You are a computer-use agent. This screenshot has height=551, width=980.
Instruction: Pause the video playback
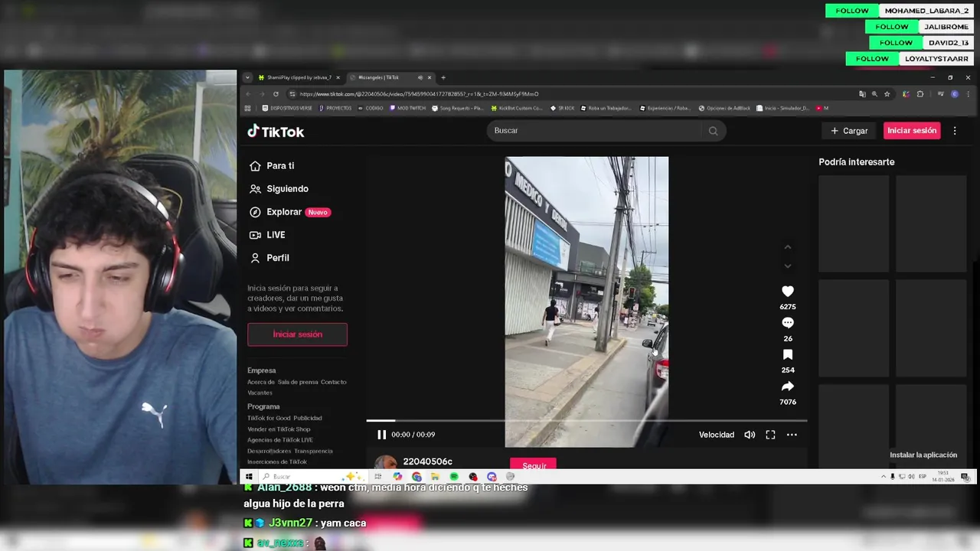point(381,435)
